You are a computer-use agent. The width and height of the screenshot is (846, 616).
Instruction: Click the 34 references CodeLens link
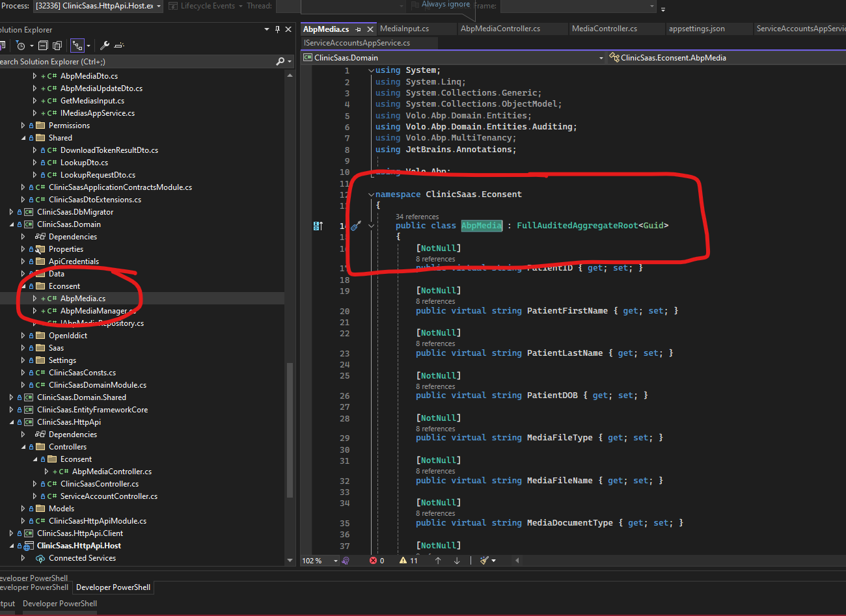(417, 217)
